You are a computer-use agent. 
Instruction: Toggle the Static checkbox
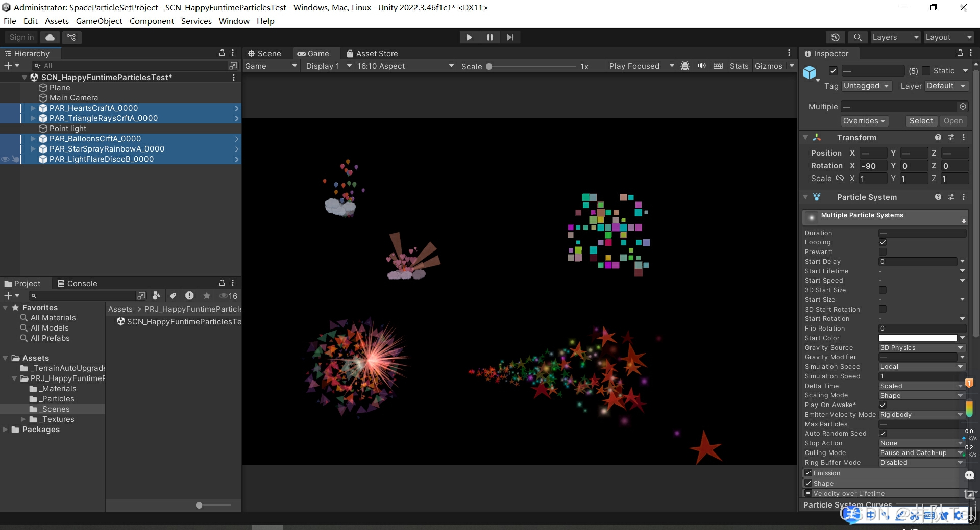click(926, 71)
